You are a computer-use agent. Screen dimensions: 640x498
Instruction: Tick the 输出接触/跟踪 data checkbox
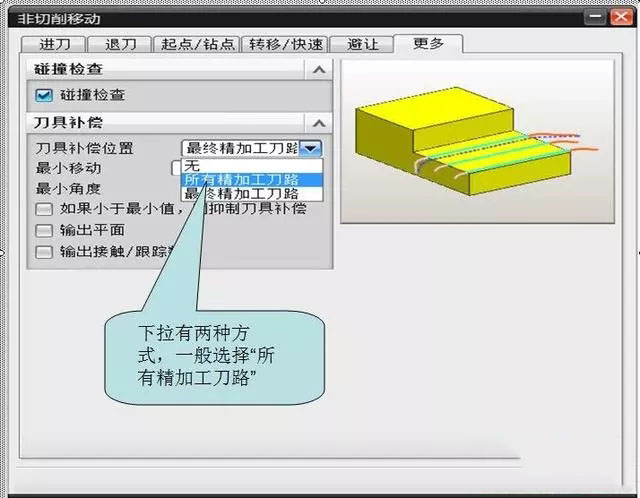tap(43, 251)
